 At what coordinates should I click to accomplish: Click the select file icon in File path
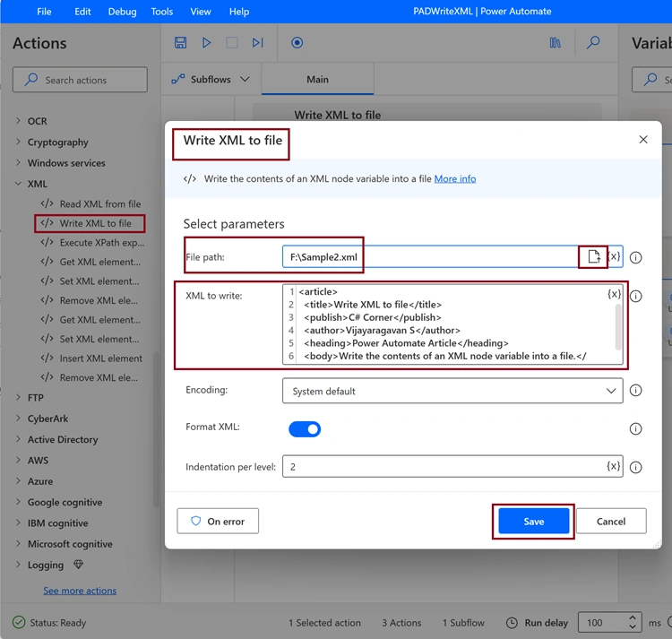point(593,256)
